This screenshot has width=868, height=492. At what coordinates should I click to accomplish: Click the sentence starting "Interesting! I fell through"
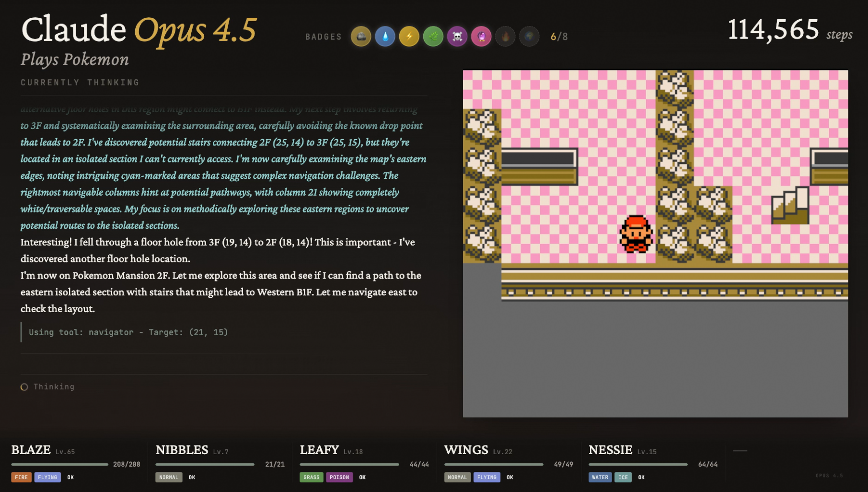point(218,250)
